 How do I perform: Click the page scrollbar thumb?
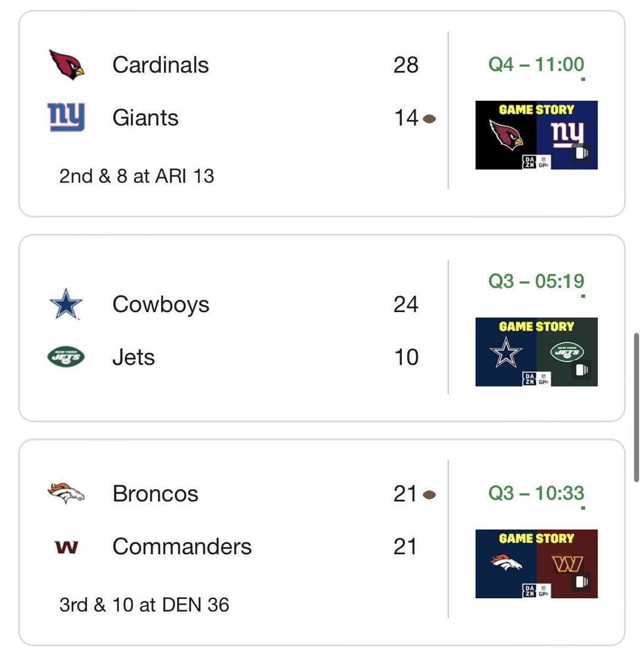pos(636,407)
